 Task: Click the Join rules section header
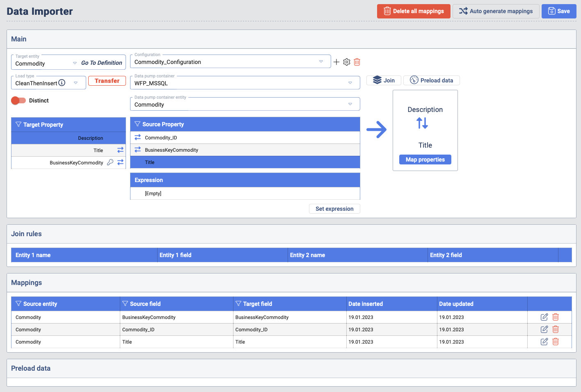click(291, 234)
